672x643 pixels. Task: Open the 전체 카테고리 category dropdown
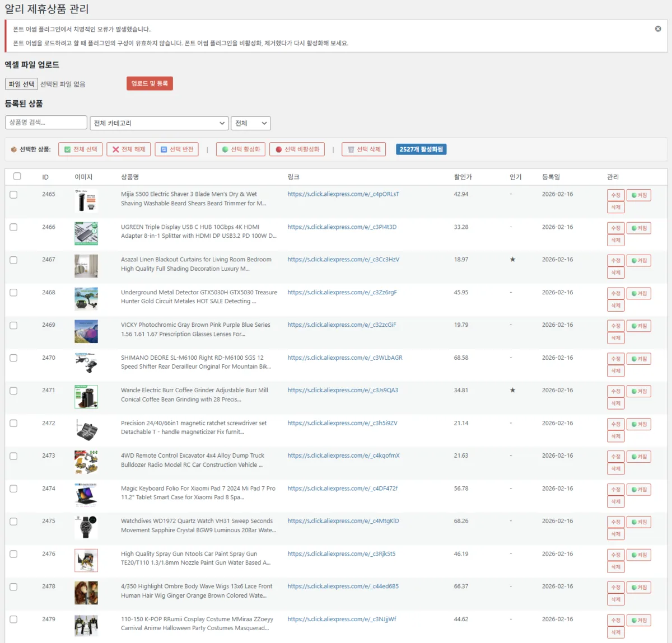tap(159, 123)
